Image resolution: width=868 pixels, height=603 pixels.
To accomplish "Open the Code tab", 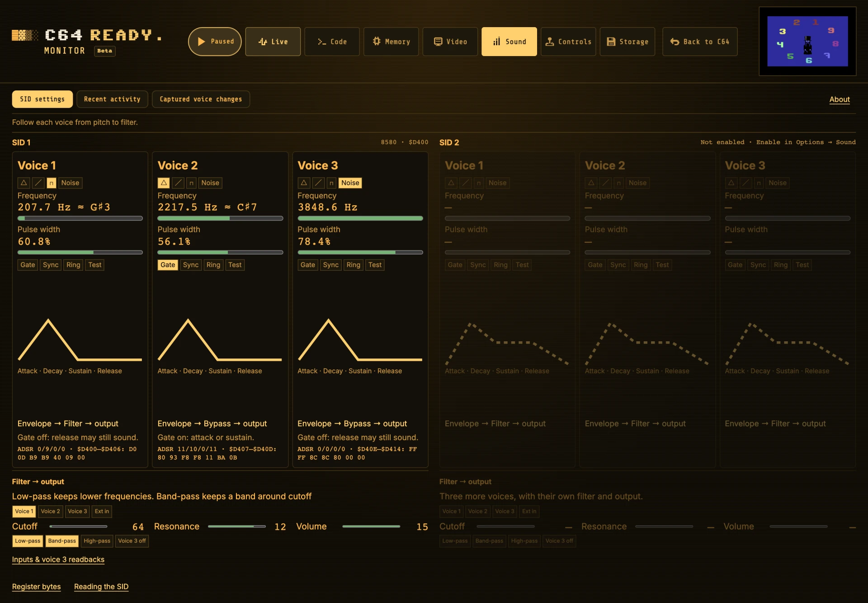I will click(332, 42).
